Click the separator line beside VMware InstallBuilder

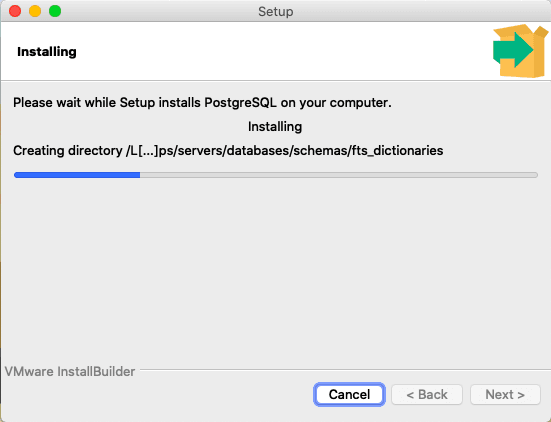point(345,370)
